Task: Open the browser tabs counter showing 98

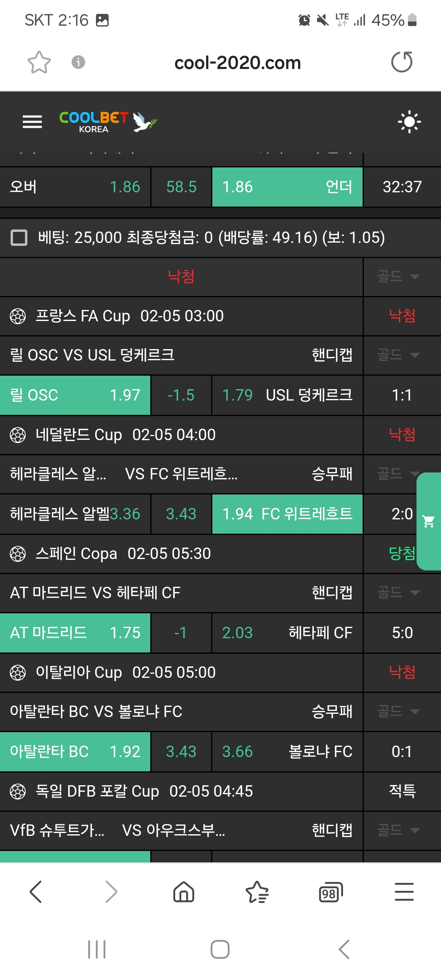Action: point(330,892)
